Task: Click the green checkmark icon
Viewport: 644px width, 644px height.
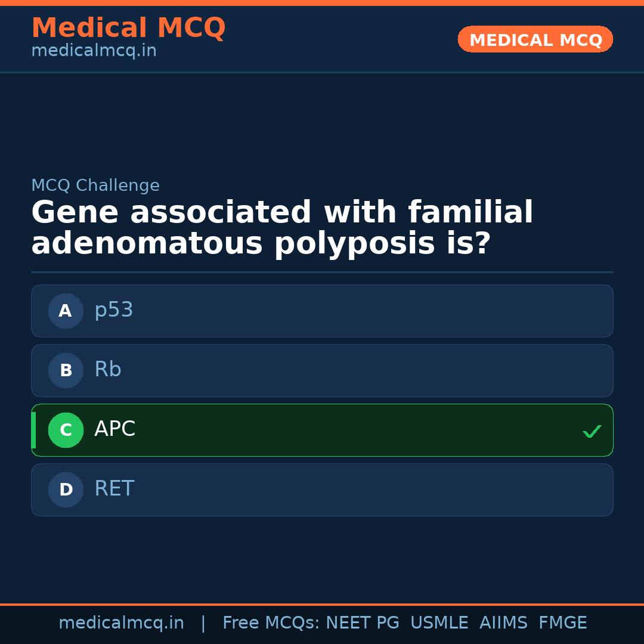Action: coord(592,431)
